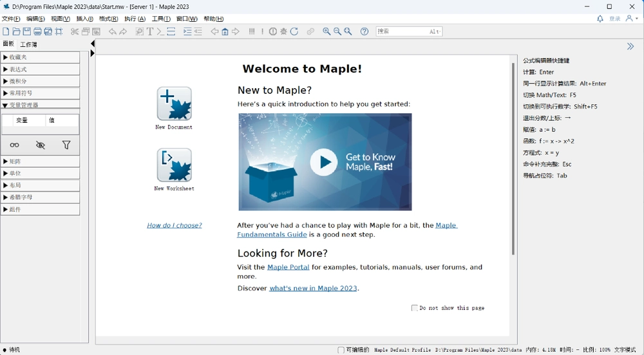Viewport: 644px width, 355px height.
Task: Cut selection with the scissors icon
Action: (x=74, y=32)
